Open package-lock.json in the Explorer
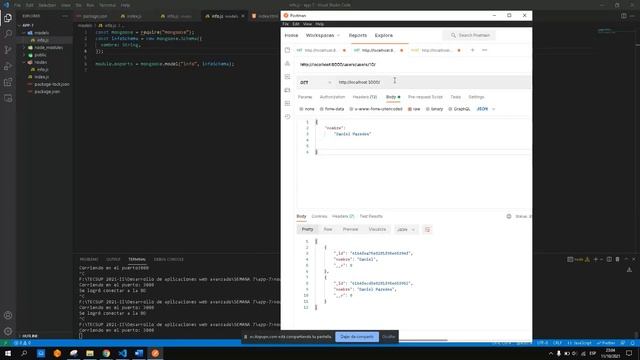Image resolution: width=640 pixels, height=360 pixels. click(x=52, y=84)
